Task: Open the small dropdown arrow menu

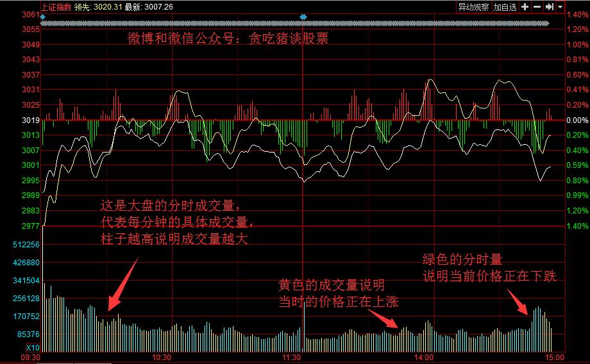Action: point(560,7)
